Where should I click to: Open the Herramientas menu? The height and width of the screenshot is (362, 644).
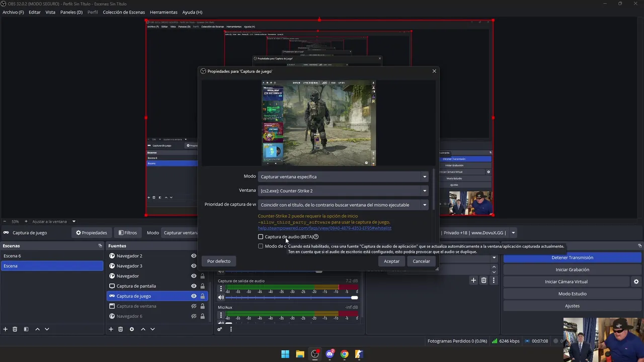(x=164, y=12)
